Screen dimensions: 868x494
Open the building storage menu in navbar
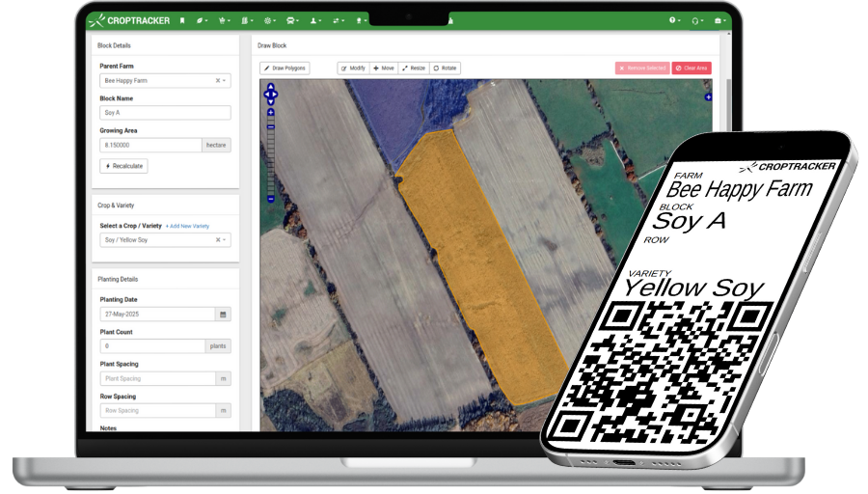coord(247,20)
